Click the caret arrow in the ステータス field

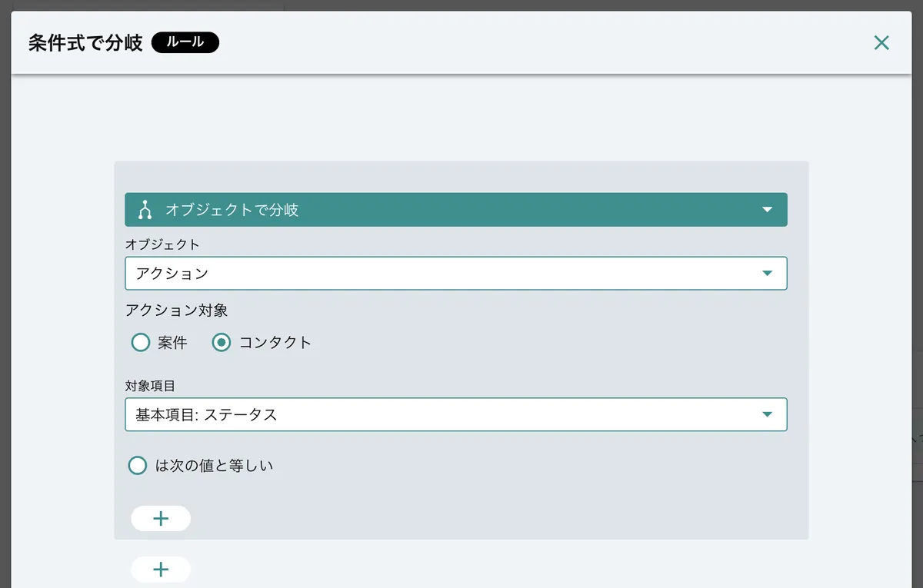[766, 415]
